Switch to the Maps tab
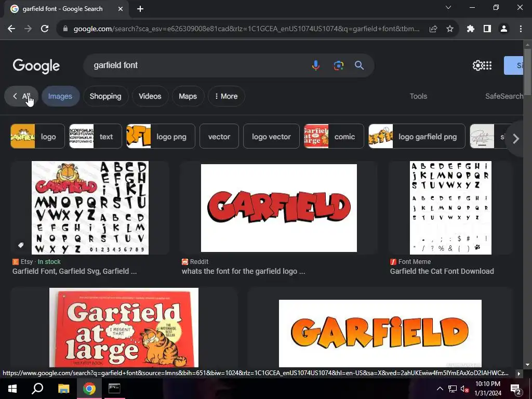This screenshot has height=399, width=532. 188,96
